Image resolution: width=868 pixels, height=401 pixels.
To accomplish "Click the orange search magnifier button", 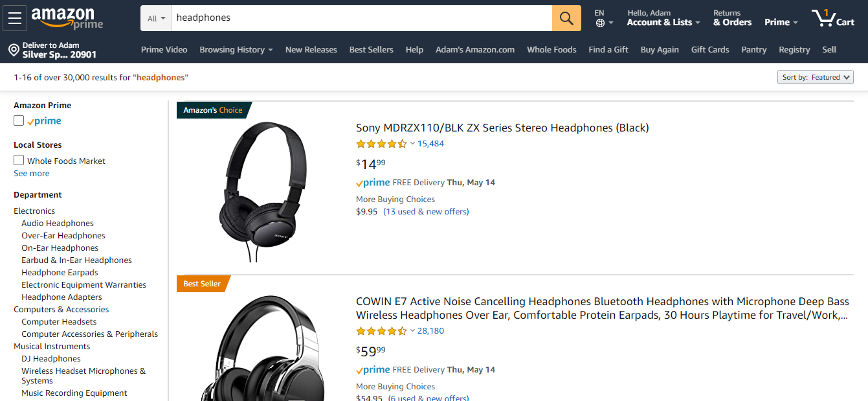I will click(x=566, y=18).
